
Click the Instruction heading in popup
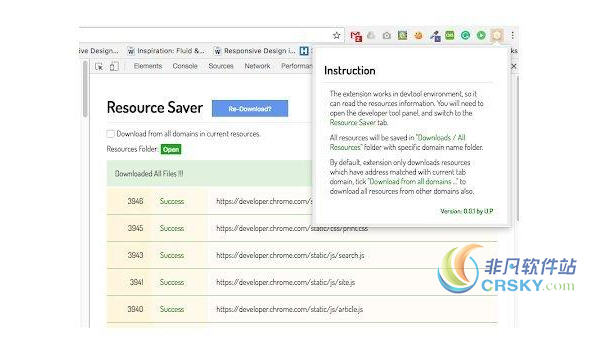(350, 71)
